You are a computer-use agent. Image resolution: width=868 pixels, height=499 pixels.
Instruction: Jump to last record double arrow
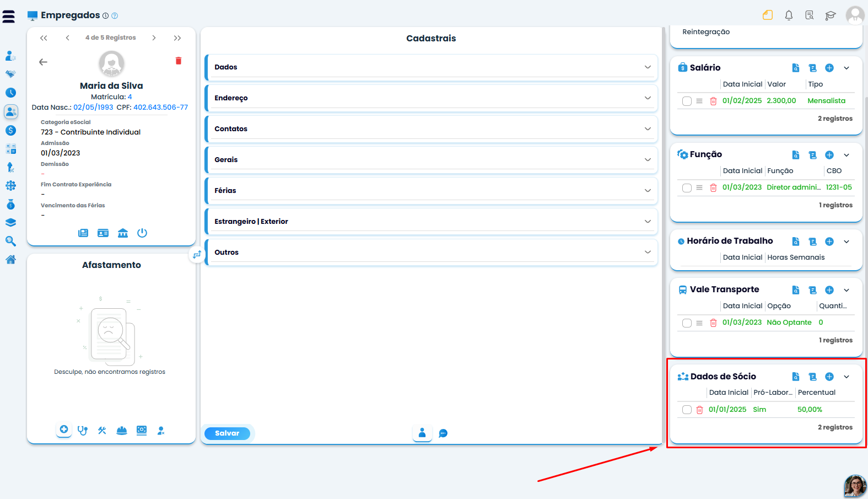[177, 38]
